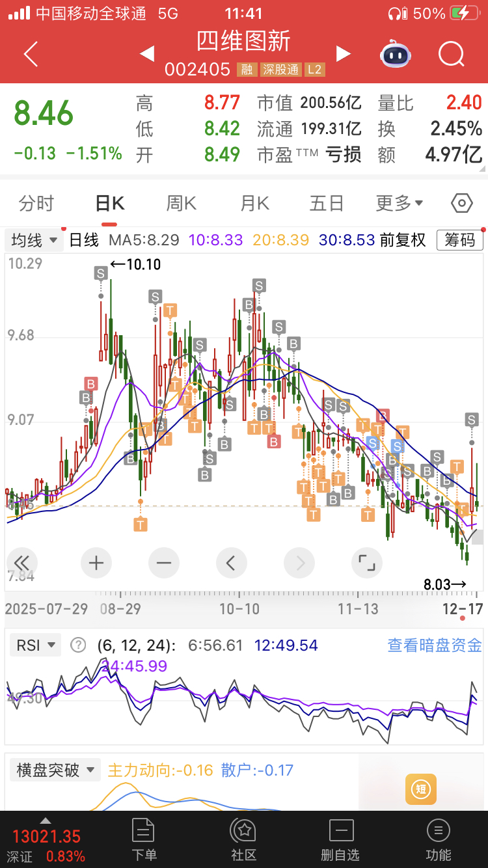Image resolution: width=488 pixels, height=868 pixels.
Task: Go to next stock with right triangle
Action: 344,54
